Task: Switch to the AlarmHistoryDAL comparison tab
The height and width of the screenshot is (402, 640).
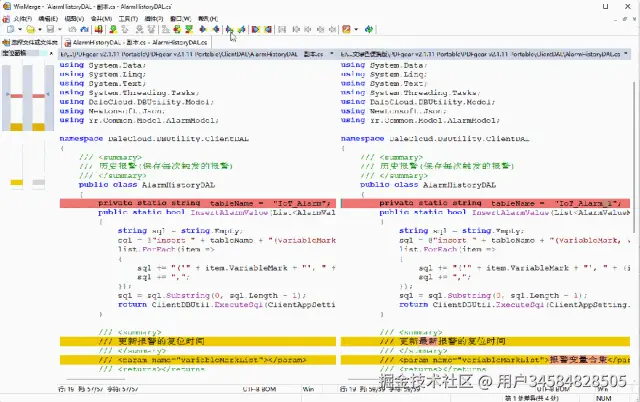Action: coord(136,42)
